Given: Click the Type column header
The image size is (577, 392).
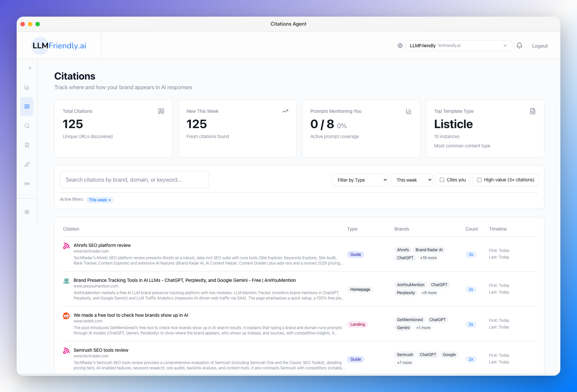Looking at the screenshot, I should pos(352,229).
